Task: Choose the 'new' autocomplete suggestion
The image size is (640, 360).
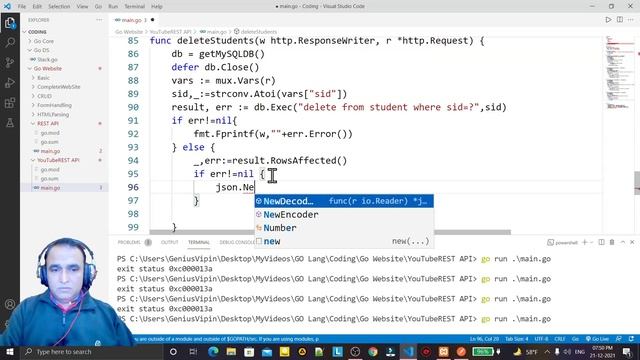Action: [x=344, y=241]
